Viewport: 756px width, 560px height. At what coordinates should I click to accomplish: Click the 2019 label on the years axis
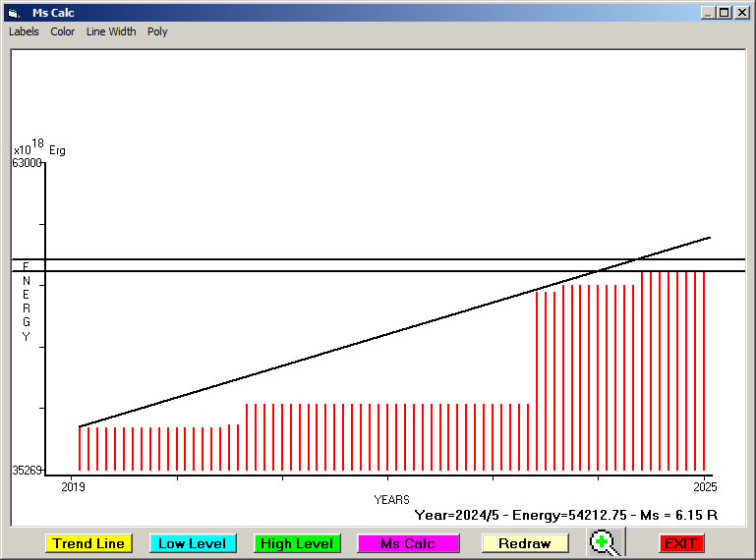[73, 486]
